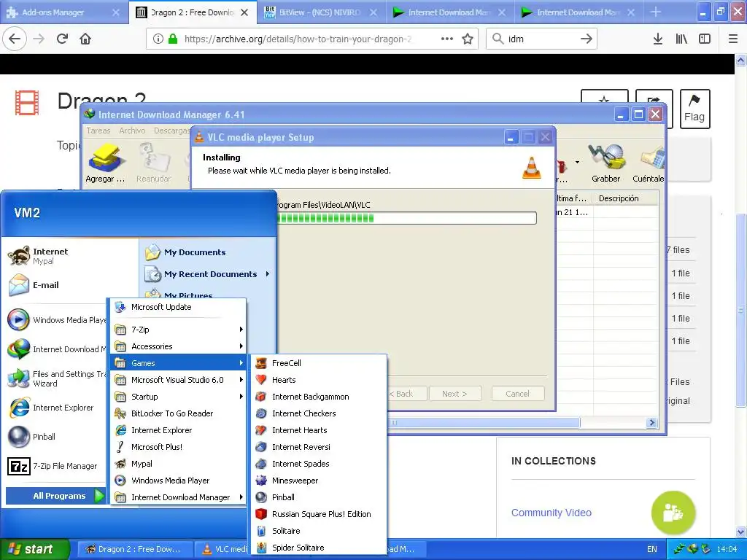
Task: Open new browser tab
Action: [x=656, y=12]
